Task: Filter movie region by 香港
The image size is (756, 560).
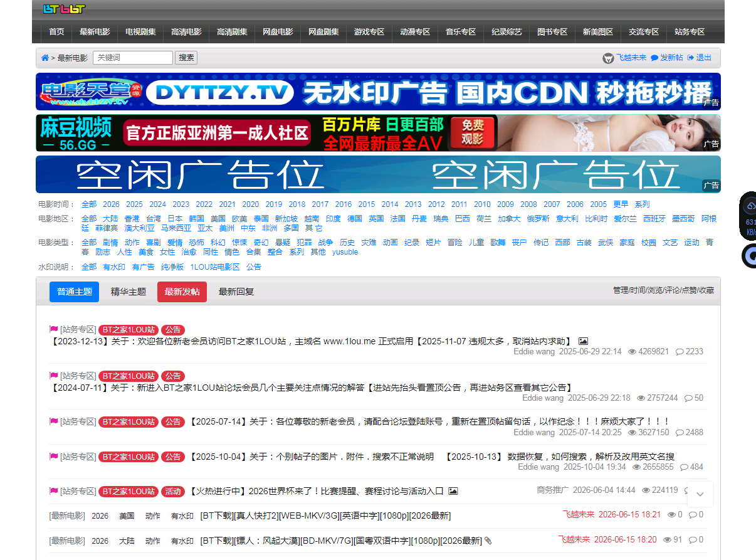Action: coord(132,219)
